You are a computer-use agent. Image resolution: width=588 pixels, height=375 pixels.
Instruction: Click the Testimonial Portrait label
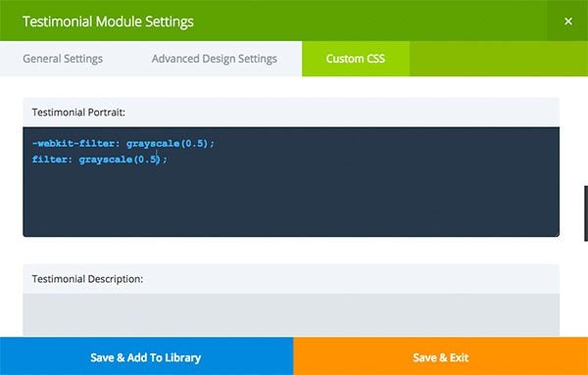pyautogui.click(x=78, y=113)
